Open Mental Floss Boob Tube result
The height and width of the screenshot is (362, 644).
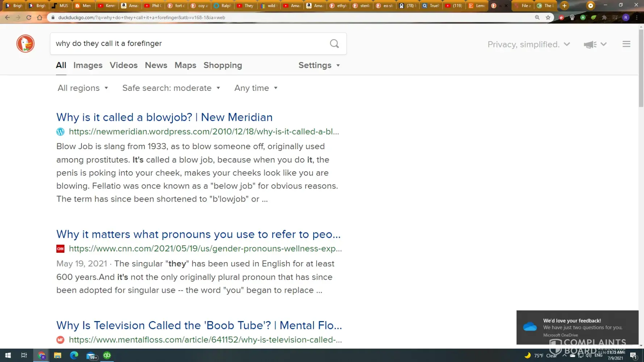coord(199,325)
